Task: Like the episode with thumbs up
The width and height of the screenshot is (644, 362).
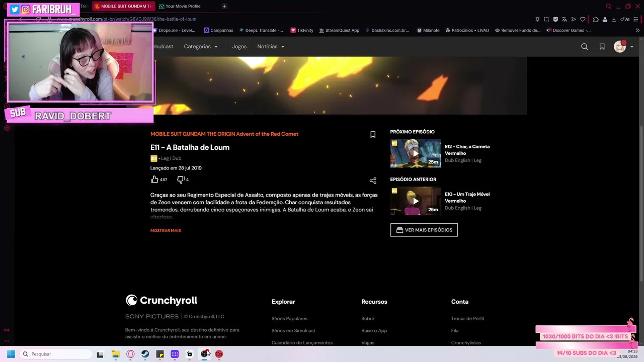Action: click(x=154, y=179)
